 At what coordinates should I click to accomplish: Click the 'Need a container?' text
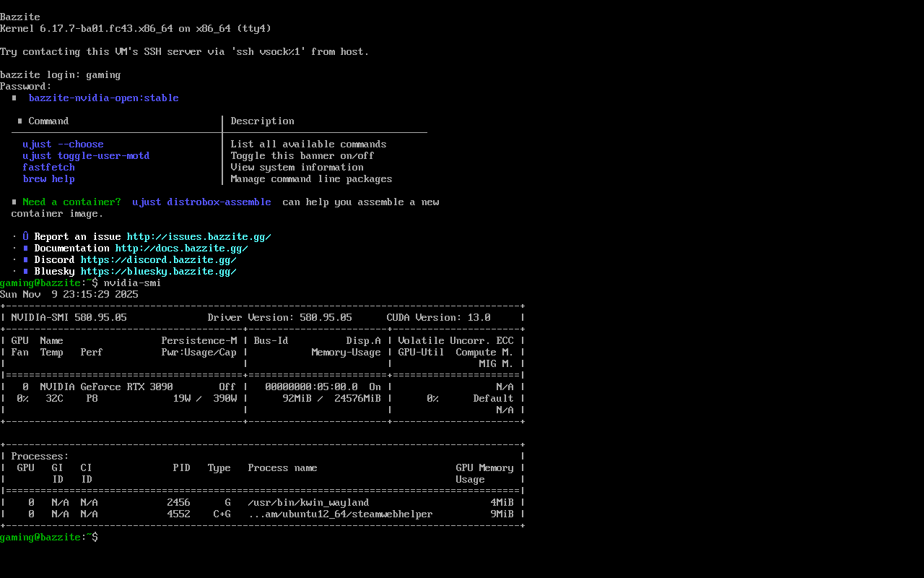[72, 202]
